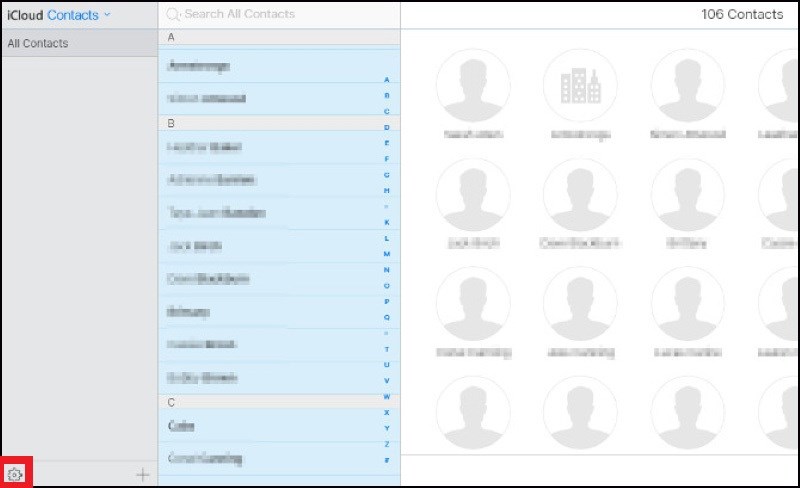Jump to letter P in alphabet index
Screen dimensions: 800x488
(x=387, y=302)
